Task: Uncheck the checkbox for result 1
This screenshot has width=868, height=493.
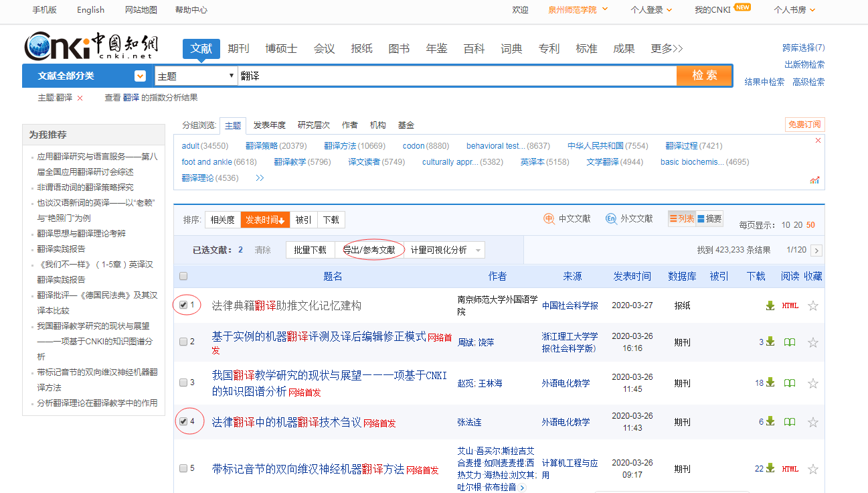Action: click(183, 305)
